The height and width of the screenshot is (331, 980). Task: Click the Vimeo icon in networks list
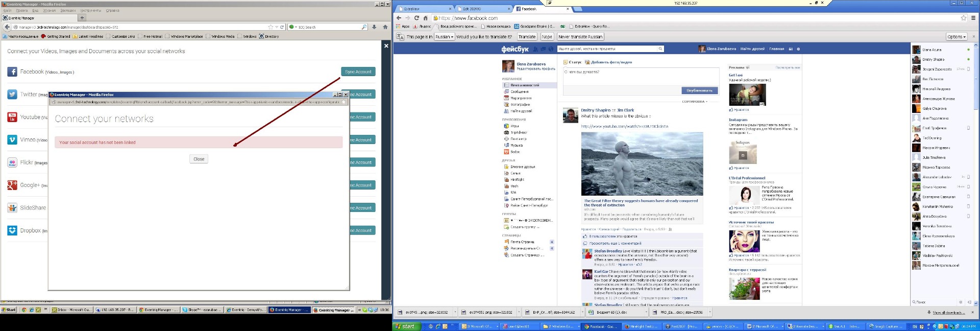(12, 139)
